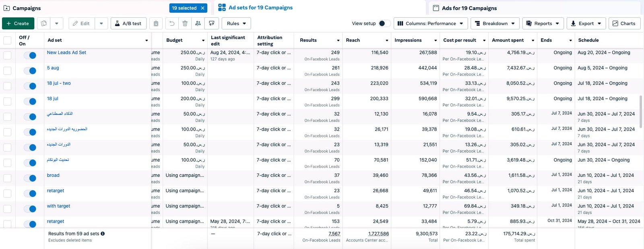Switch to Ads for 19 Campaigns tab
The height and width of the screenshot is (249, 644).
click(469, 8)
